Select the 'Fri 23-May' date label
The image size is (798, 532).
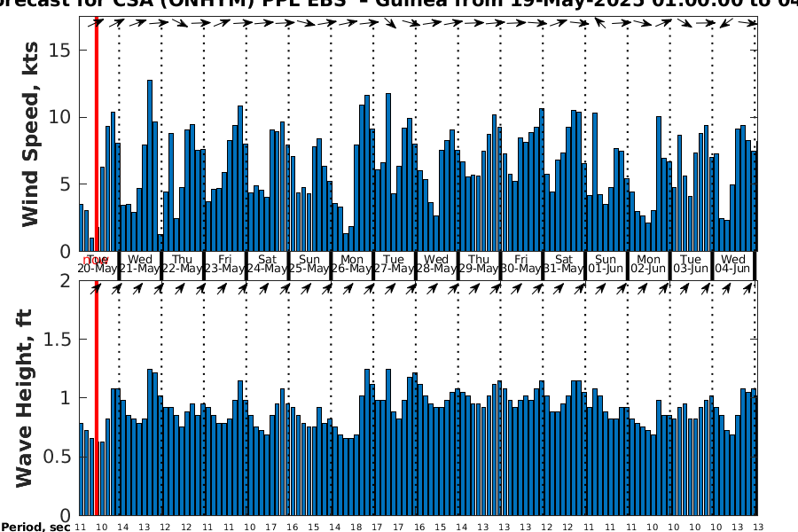click(225, 264)
